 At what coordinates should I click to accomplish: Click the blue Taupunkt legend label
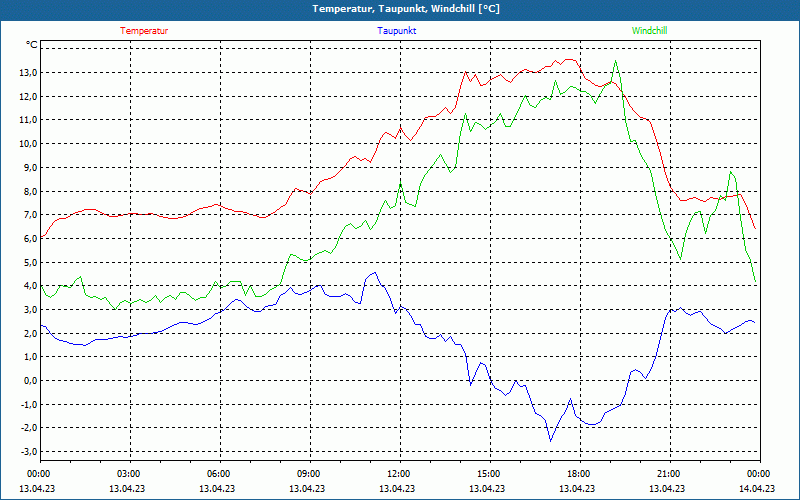pos(396,31)
